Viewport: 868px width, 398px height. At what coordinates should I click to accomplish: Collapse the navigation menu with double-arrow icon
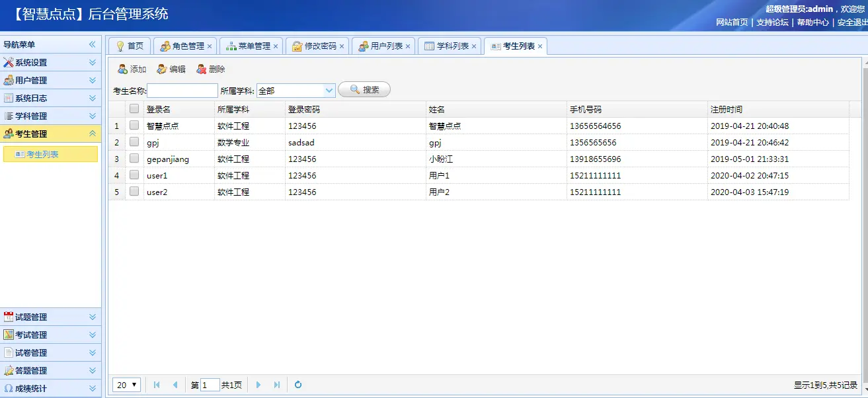coord(93,45)
